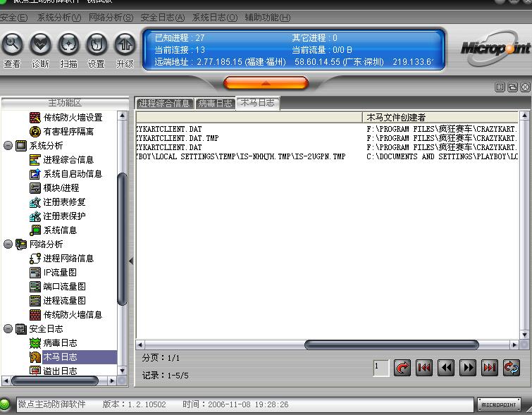
Task: Select 系统自启动信息 sidebar item
Action: 66,174
